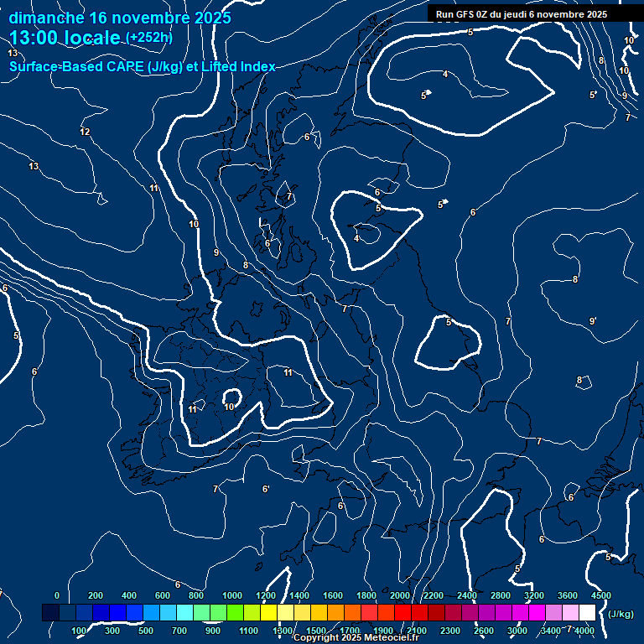Screen dimensions: 644x644
Task: Click the 'Surface-Based CAPE (J/kg) et Lifted Index' title
Action: 143,66
